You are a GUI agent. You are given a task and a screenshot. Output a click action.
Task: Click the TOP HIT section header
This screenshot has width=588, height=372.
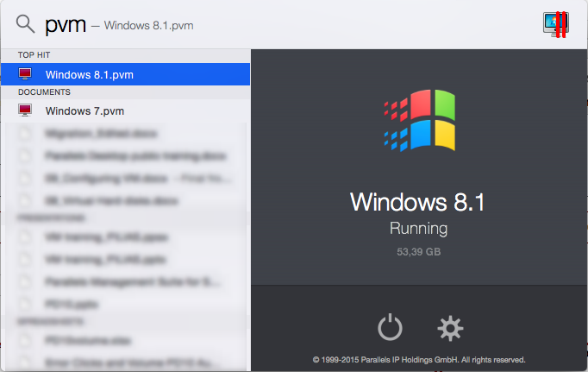[x=34, y=55]
